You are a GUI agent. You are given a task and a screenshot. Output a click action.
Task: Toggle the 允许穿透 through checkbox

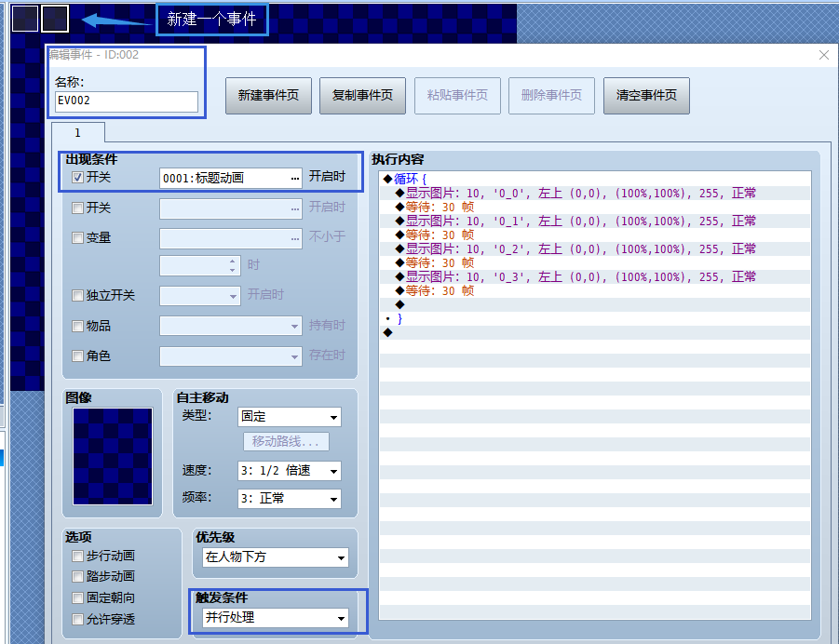[77, 620]
